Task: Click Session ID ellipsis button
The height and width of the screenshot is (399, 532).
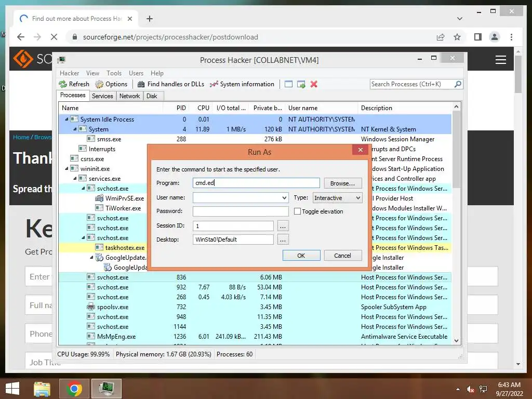Action: (x=283, y=226)
